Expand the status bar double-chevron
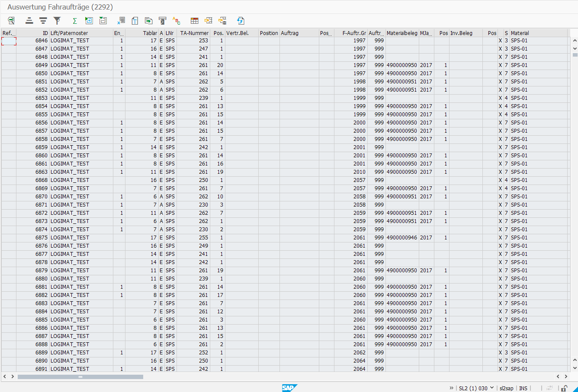The width and height of the screenshot is (578, 392). (x=452, y=388)
